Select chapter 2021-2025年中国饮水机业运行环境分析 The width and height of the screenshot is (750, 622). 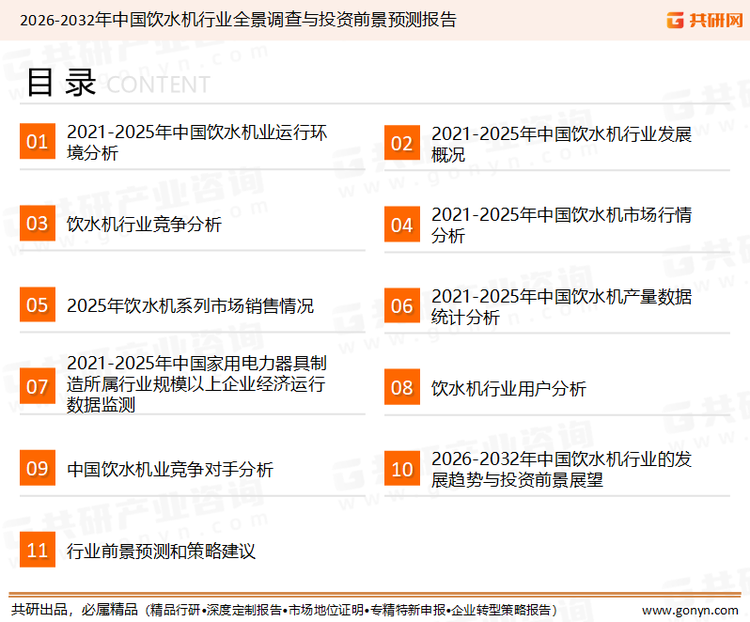(197, 143)
